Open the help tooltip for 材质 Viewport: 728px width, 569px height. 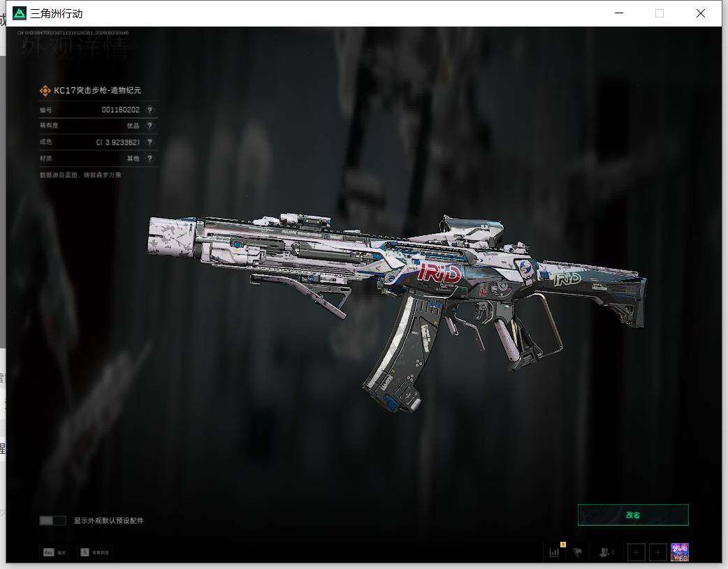pyautogui.click(x=150, y=158)
